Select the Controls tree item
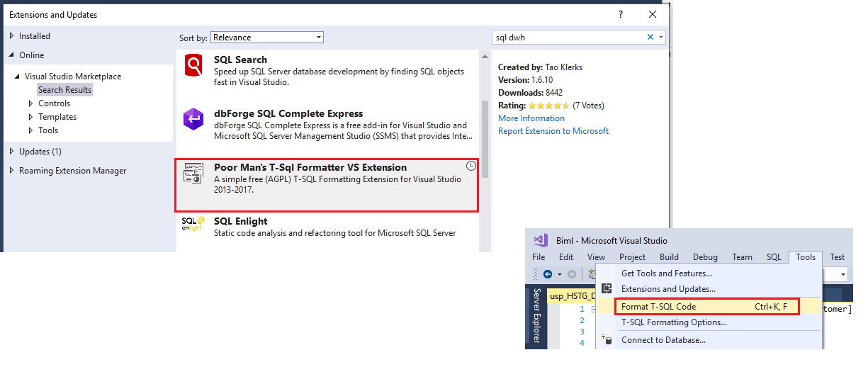The height and width of the screenshot is (367, 868). (x=54, y=103)
